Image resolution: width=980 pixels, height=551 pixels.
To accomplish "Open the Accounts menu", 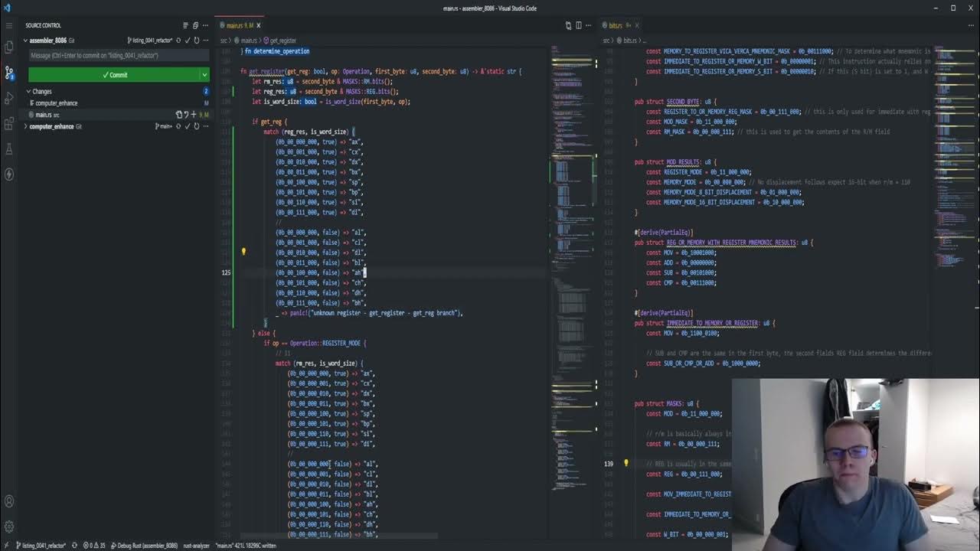I will pos(9,502).
